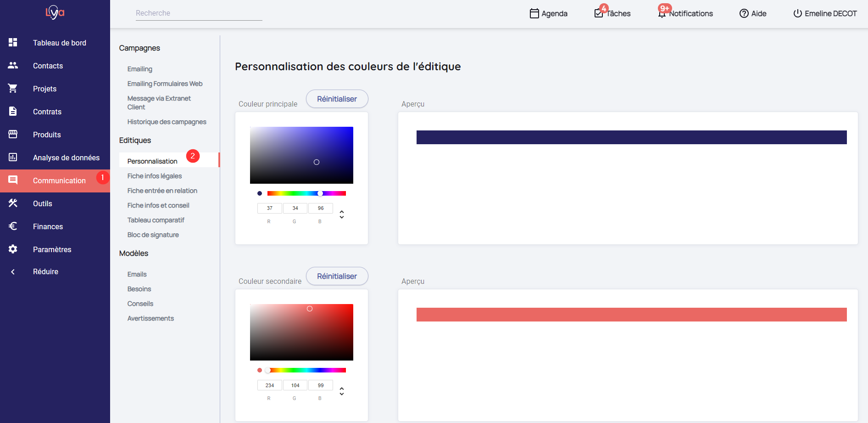Click the Recherche search field
Screen dimensions: 868x423
pyautogui.click(x=199, y=13)
